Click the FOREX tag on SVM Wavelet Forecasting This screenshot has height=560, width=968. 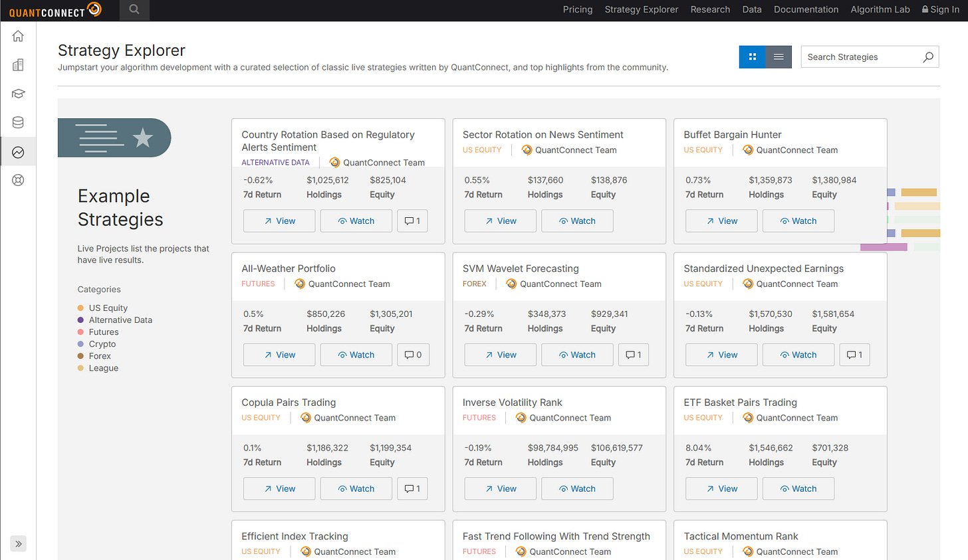pos(474,284)
